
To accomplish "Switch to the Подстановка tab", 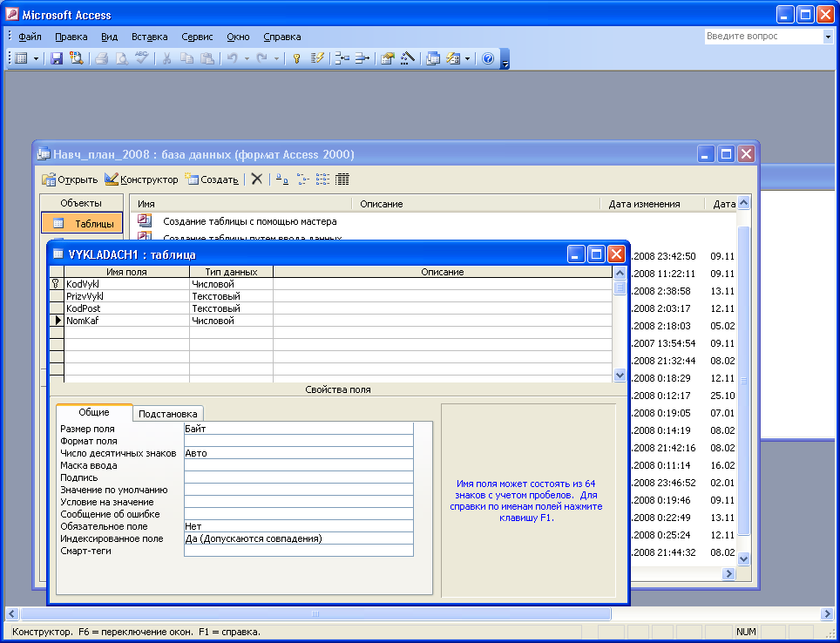I will click(167, 413).
